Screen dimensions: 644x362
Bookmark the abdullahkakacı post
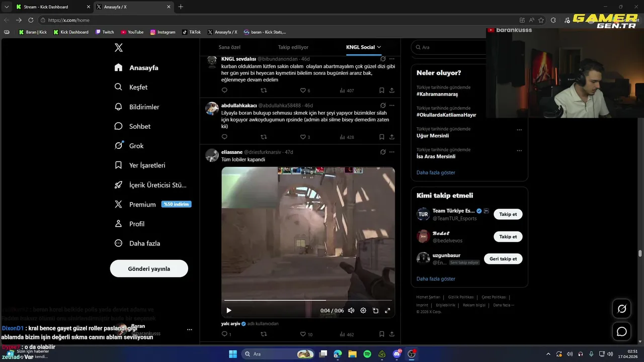point(382,137)
